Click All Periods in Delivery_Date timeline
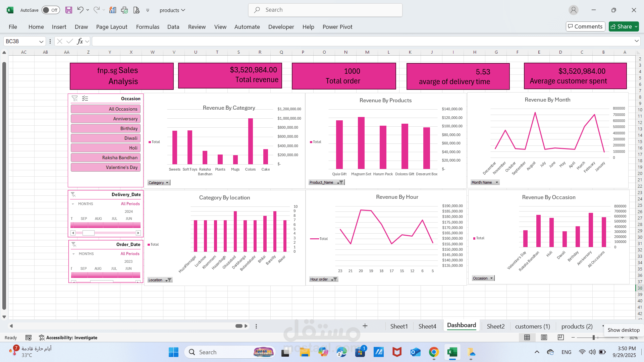 [x=130, y=204]
